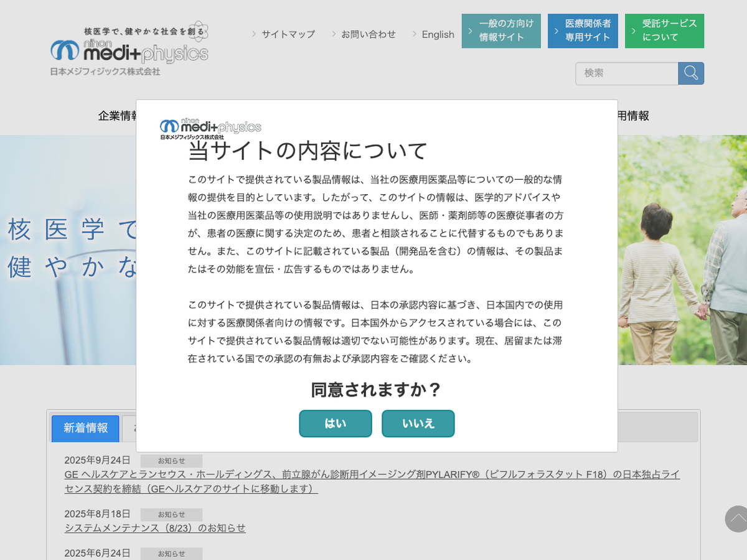The image size is (747, 560).
Task: Open the PYLARIFY license agreement news link
Action: [372, 482]
